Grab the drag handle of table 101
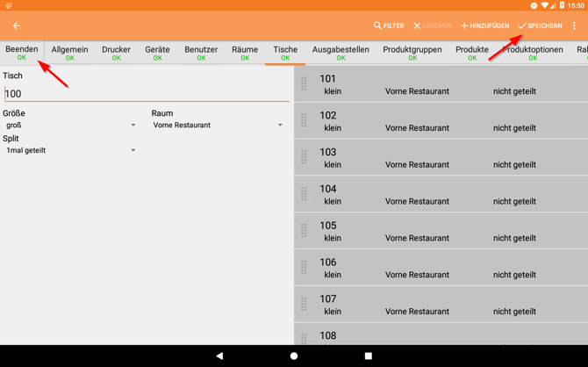The image size is (588, 367). pyautogui.click(x=304, y=84)
